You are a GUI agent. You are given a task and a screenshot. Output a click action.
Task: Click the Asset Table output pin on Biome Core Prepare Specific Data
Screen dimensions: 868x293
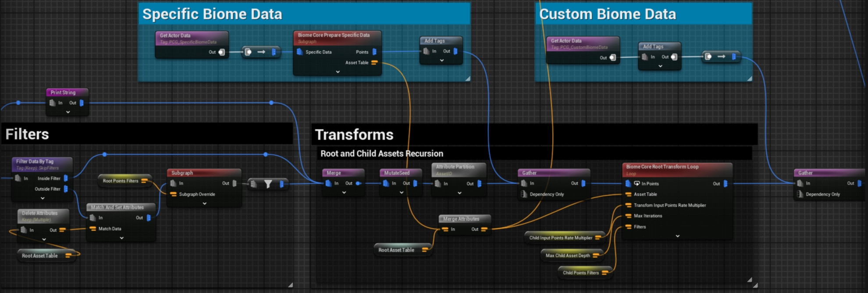374,63
